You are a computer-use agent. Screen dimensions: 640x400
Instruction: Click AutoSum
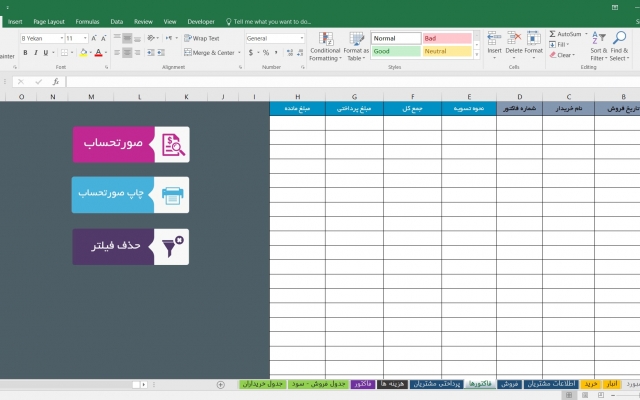coord(565,34)
